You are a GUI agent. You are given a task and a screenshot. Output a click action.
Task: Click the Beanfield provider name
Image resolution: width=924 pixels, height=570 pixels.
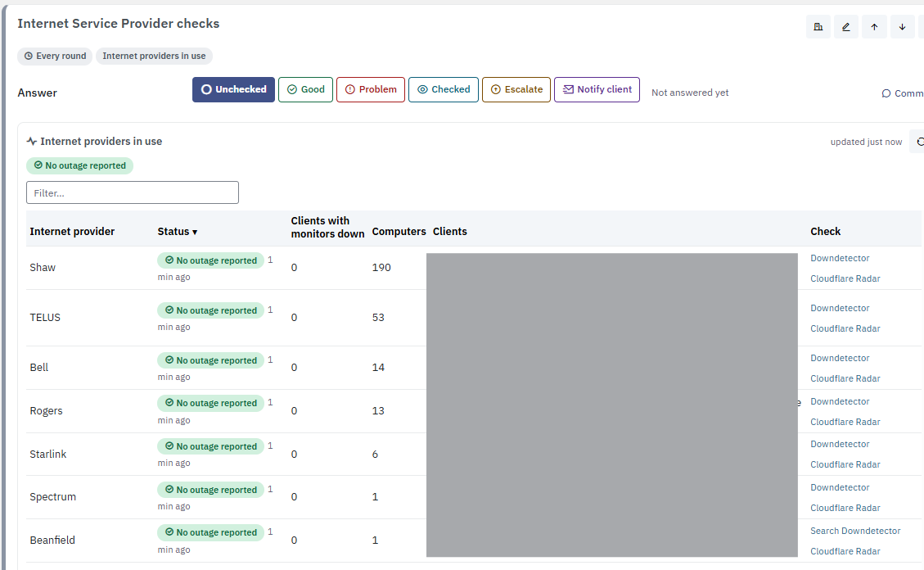coord(52,541)
